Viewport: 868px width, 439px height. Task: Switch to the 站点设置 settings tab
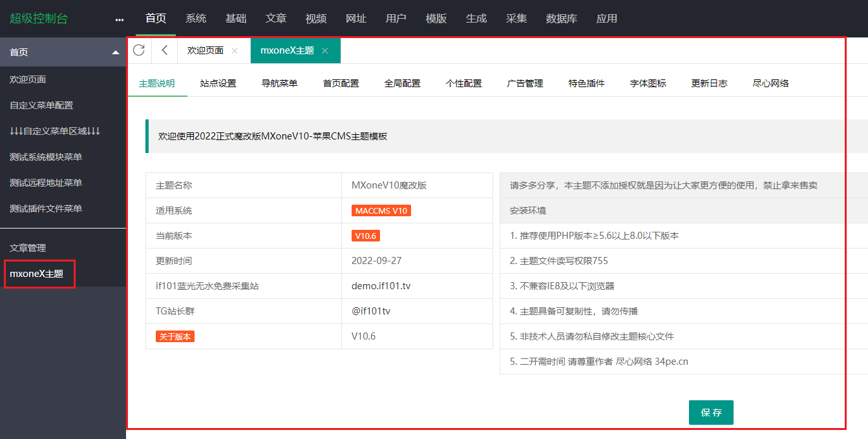(x=218, y=83)
